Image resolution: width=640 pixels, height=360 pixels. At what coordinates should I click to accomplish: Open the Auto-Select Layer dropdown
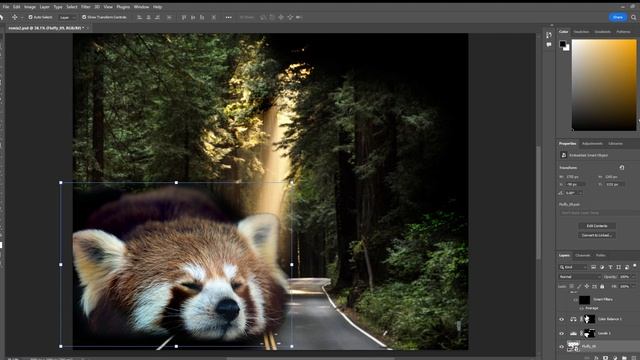click(67, 18)
